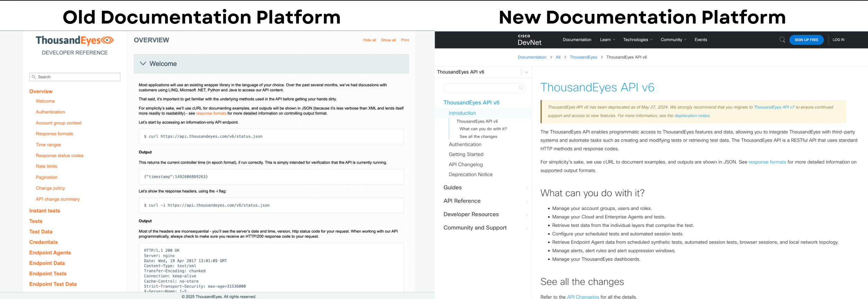868x299 pixels.
Task: Jump to 'See all the changes' sidebar entry
Action: (x=478, y=137)
